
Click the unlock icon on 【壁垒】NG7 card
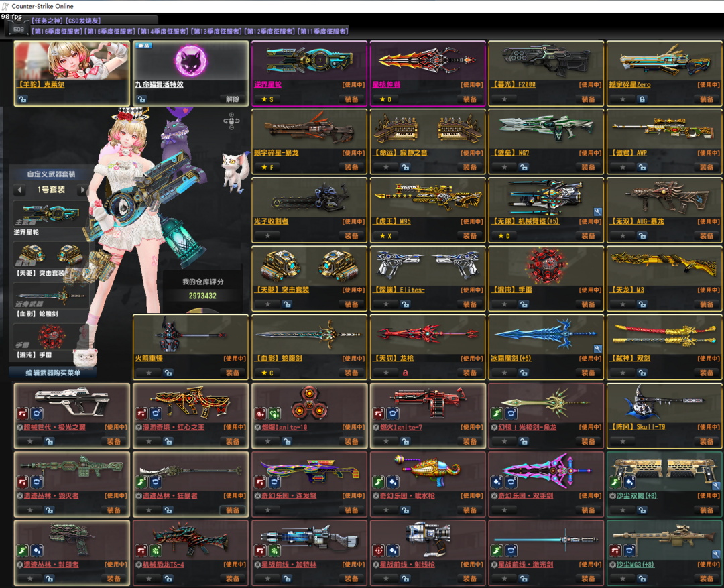click(524, 167)
